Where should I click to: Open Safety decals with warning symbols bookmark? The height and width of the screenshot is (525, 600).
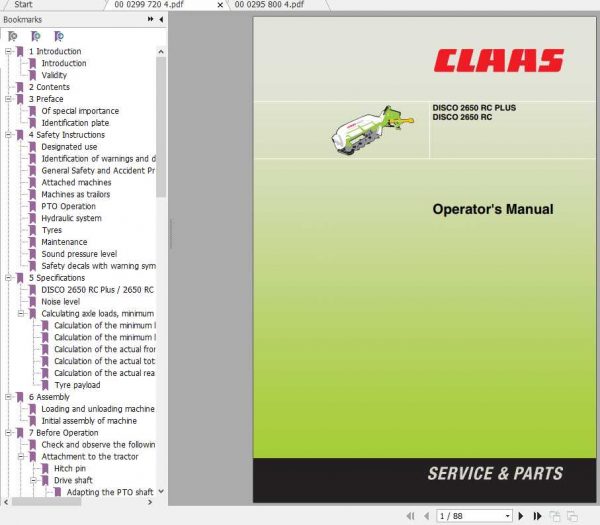98,266
